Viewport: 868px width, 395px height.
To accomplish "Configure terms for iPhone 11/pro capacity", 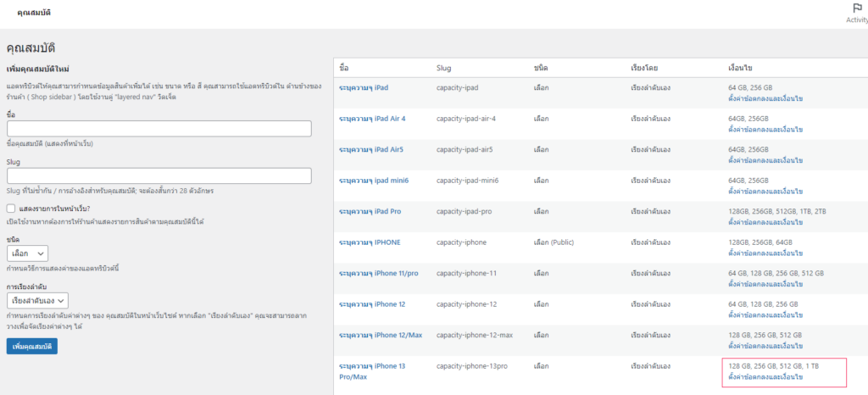I will point(765,284).
